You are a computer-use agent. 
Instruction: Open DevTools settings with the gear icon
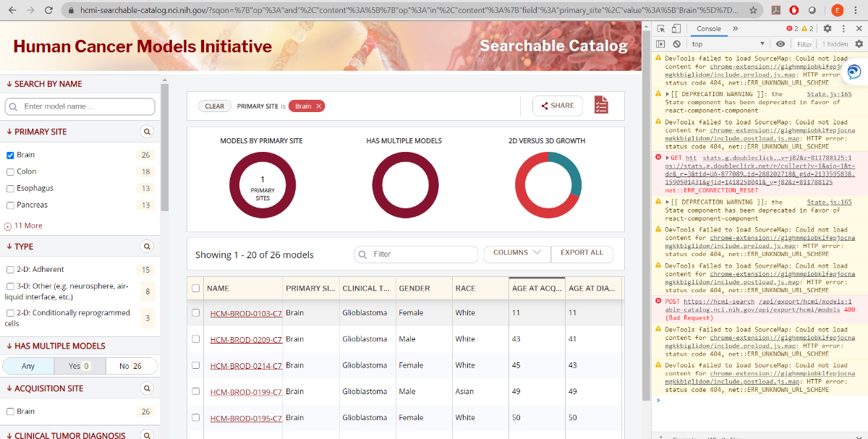(x=827, y=27)
